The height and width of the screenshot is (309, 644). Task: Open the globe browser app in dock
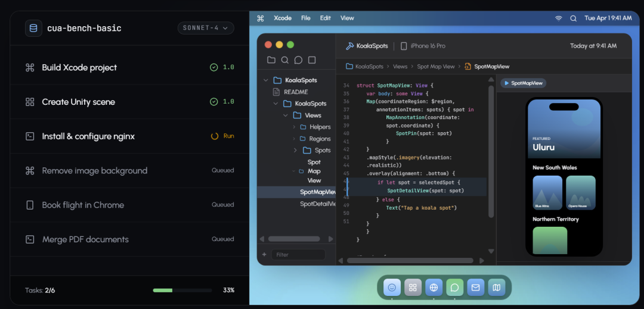pyautogui.click(x=434, y=288)
